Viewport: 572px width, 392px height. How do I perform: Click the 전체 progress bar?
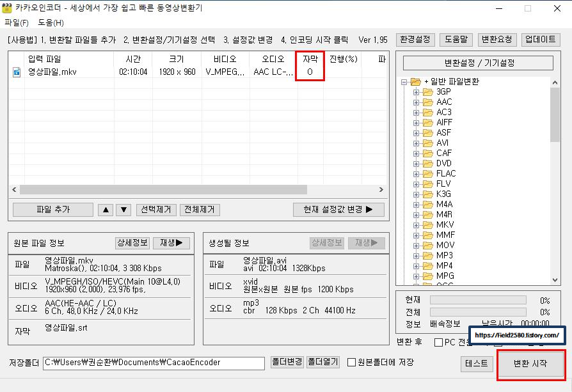[x=478, y=312]
